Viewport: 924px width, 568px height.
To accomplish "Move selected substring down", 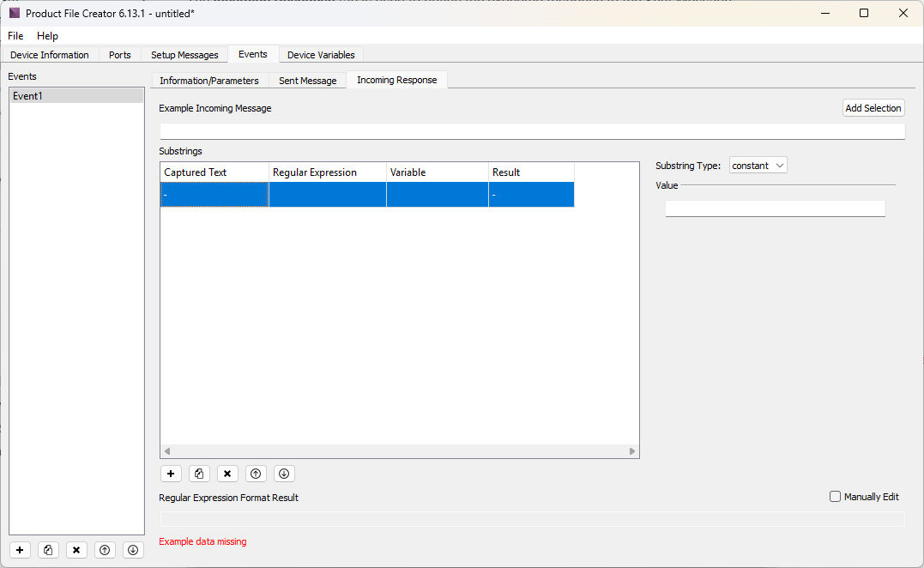I will 284,474.
